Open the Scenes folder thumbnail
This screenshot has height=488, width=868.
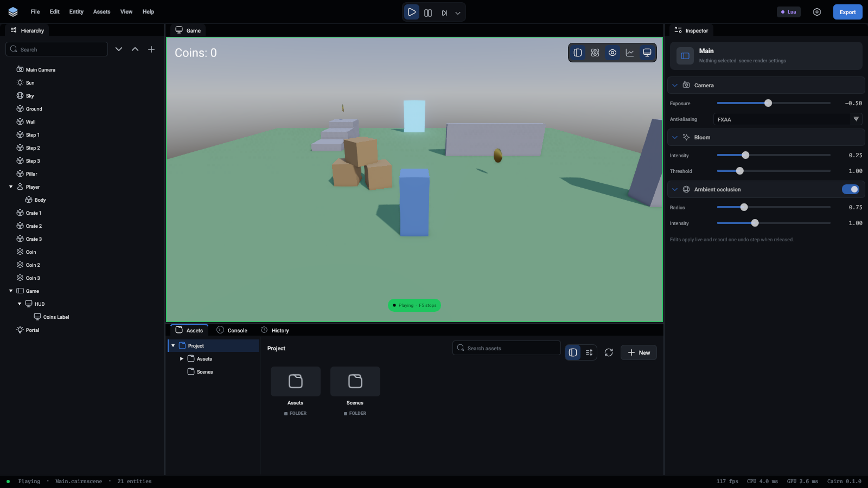pyautogui.click(x=355, y=382)
